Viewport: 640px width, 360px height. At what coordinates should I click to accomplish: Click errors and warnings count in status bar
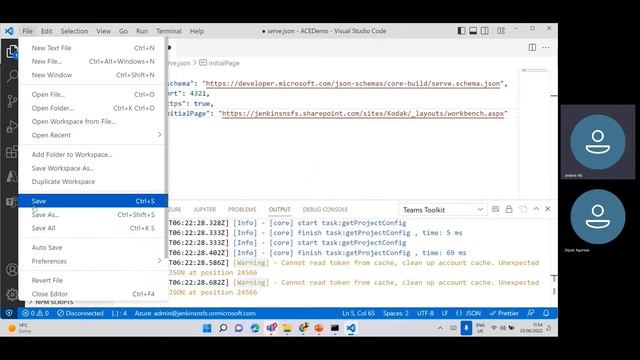[x=36, y=313]
